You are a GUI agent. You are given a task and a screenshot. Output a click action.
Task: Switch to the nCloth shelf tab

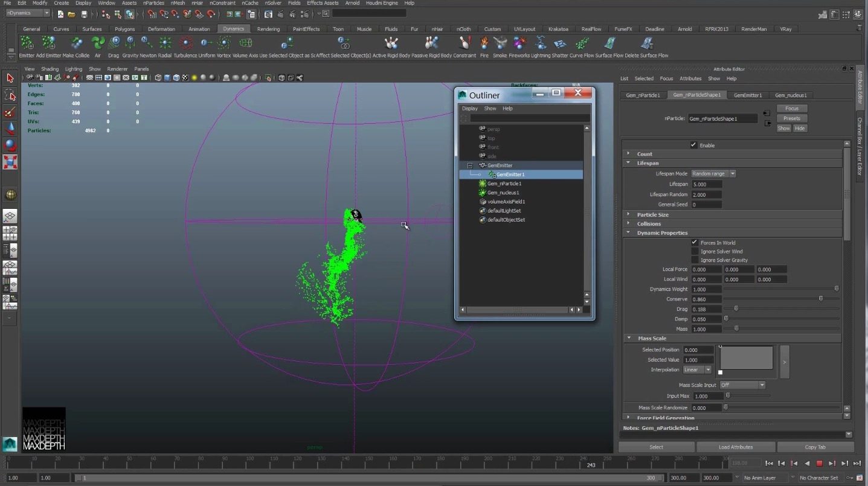click(x=463, y=29)
